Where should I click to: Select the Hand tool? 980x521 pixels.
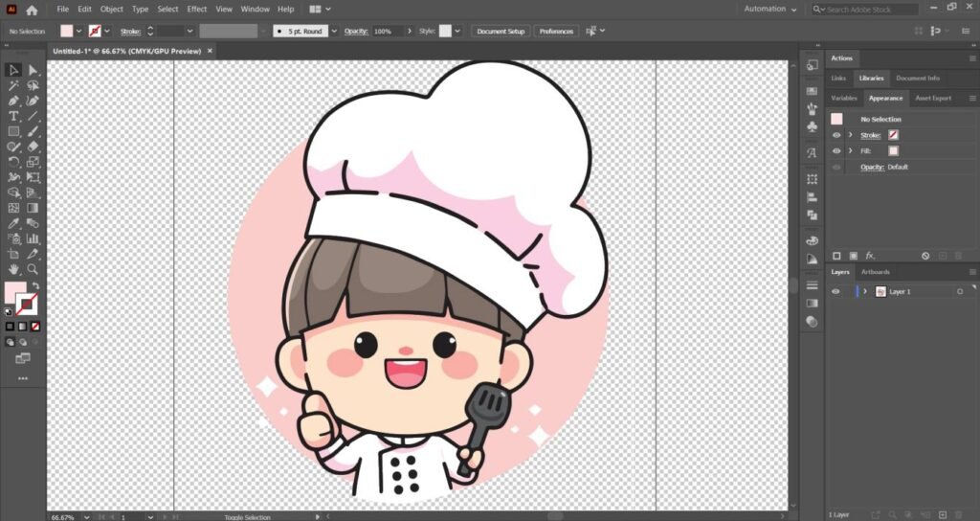pos(13,269)
